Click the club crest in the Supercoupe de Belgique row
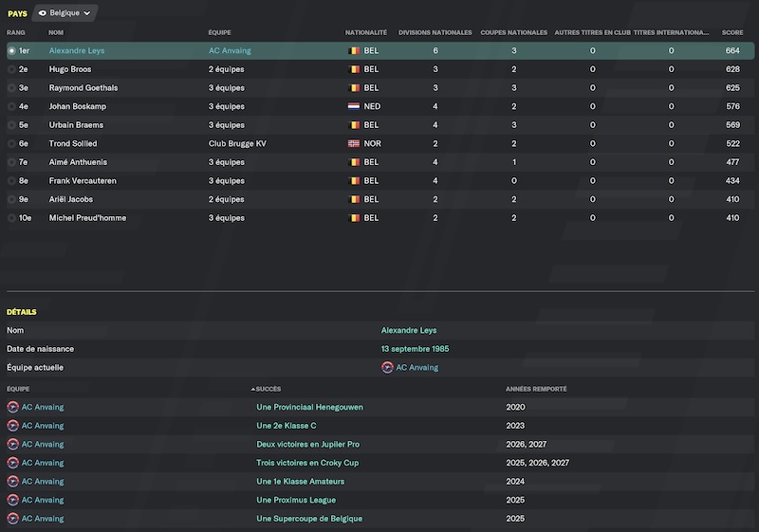 (x=13, y=519)
